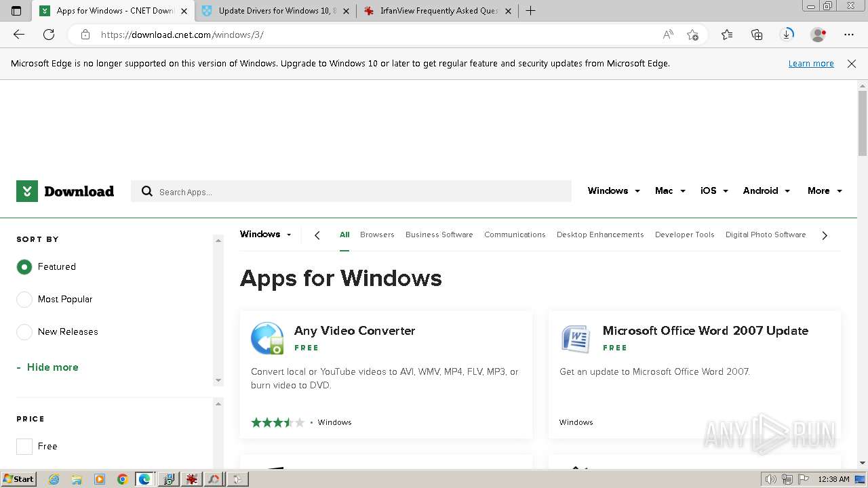The width and height of the screenshot is (868, 488).
Task: Click the taskbar clock showing 12:38 AM
Action: tap(833, 479)
